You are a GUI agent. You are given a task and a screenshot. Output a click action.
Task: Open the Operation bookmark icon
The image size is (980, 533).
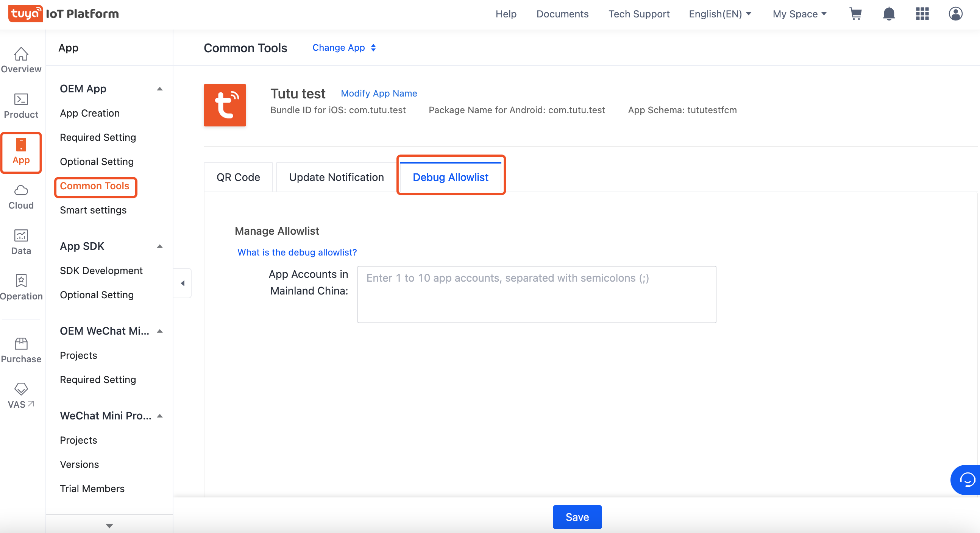(x=21, y=281)
